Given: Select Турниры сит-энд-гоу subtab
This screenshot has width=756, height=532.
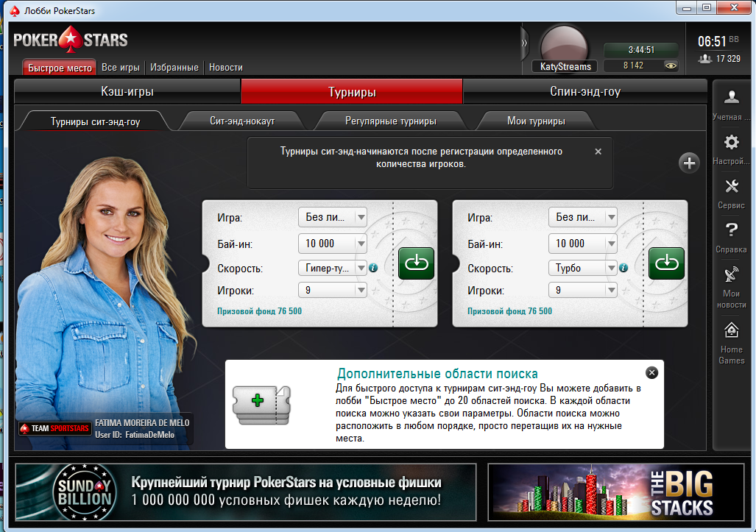Looking at the screenshot, I should point(95,121).
